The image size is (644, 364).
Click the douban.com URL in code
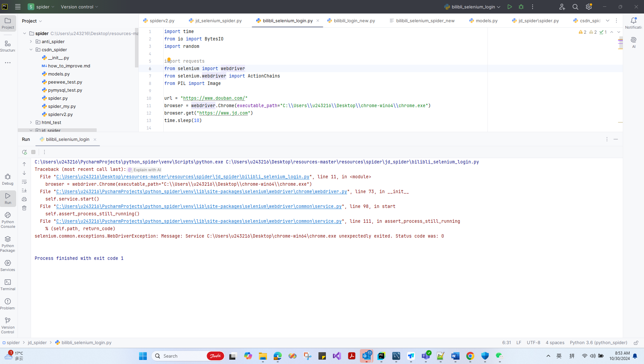pos(214,98)
